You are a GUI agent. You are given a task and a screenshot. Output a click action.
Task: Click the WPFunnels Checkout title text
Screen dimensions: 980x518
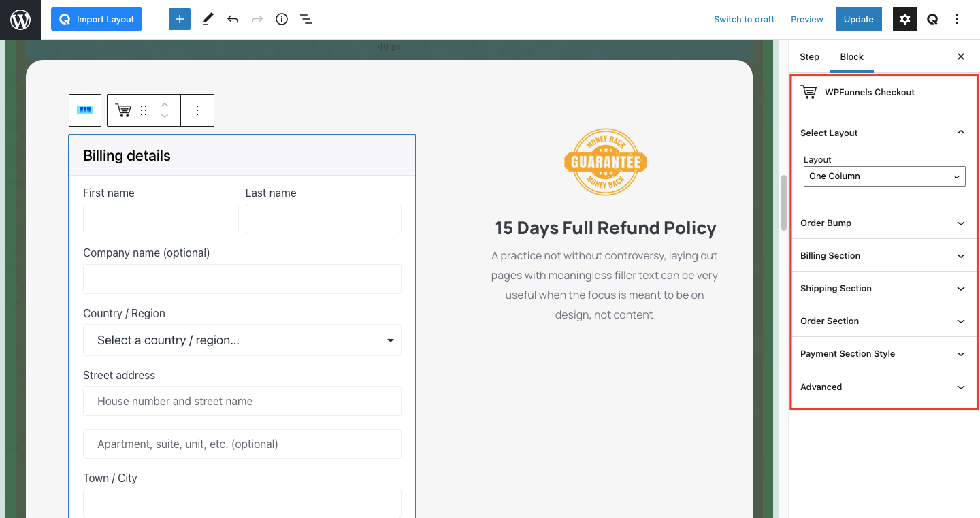click(870, 92)
